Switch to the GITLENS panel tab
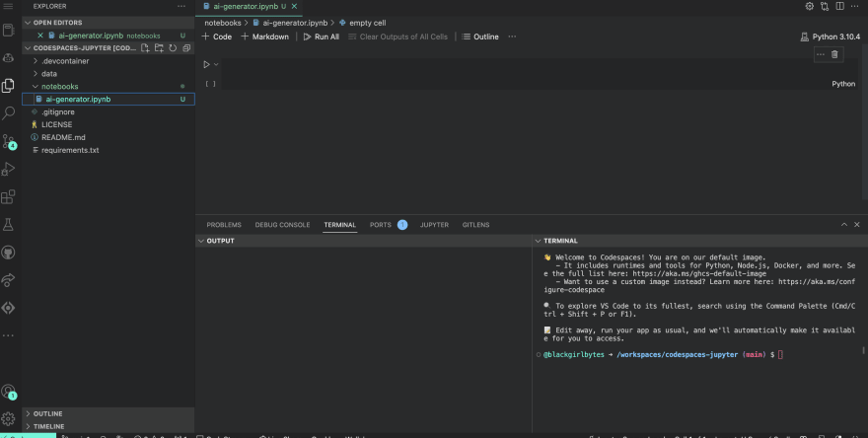The width and height of the screenshot is (868, 438). click(x=475, y=225)
